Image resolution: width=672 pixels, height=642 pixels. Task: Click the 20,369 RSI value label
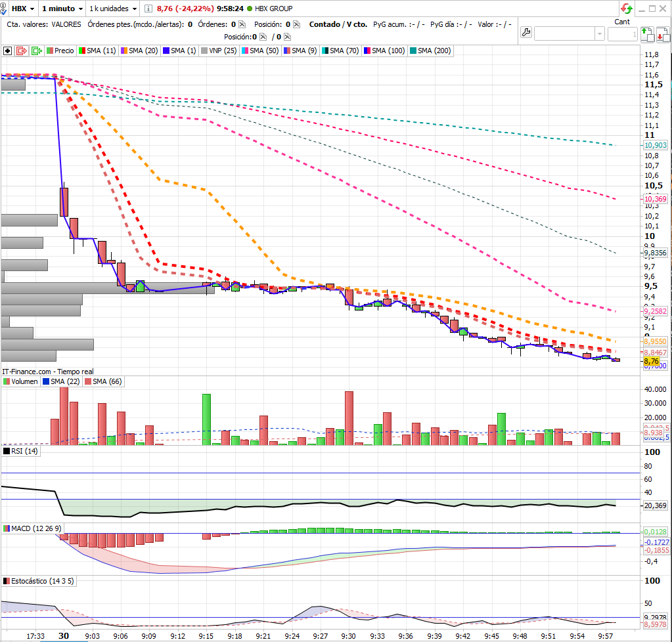656,505
